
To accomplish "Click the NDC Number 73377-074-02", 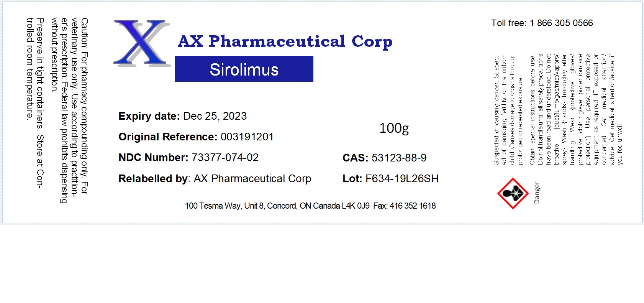I will pos(225,158).
